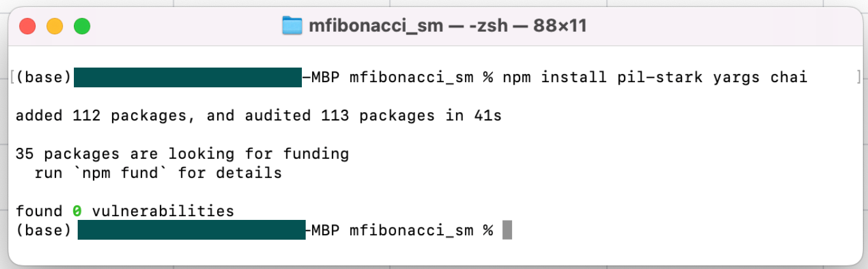Click redacted hostname block on first prompt
This screenshot has height=269, width=868.
point(187,78)
